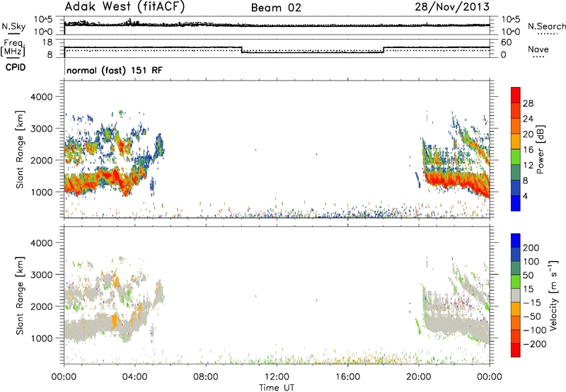Click the left '10^5' noise axis tick
This screenshot has width=566, height=392.
coord(43,20)
